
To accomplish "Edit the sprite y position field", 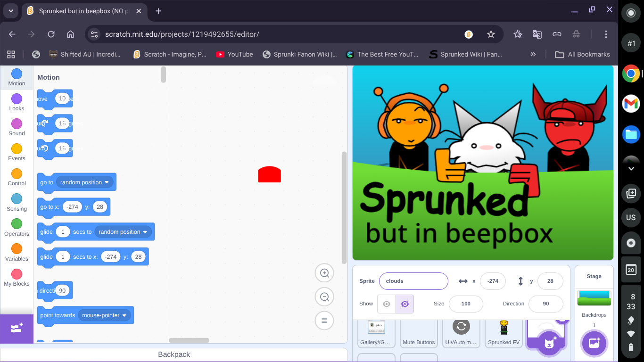I will point(550,281).
